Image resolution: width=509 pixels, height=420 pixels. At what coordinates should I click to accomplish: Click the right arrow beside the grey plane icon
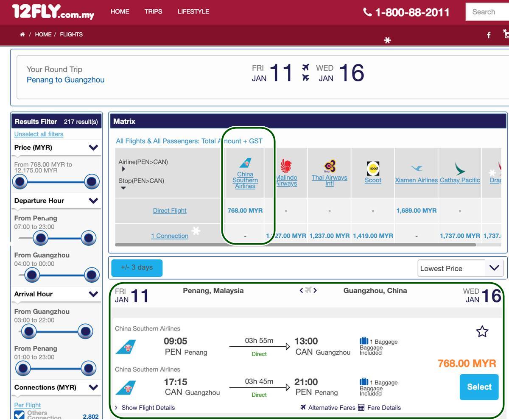click(x=315, y=290)
